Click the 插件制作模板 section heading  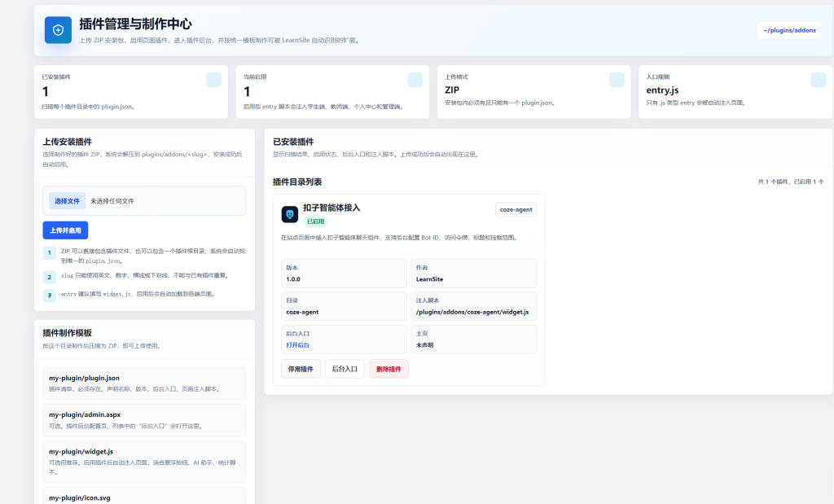click(x=67, y=333)
